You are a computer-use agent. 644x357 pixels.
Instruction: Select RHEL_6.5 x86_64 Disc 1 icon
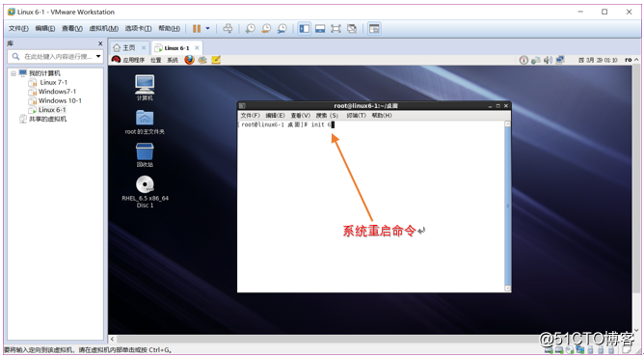pos(145,192)
